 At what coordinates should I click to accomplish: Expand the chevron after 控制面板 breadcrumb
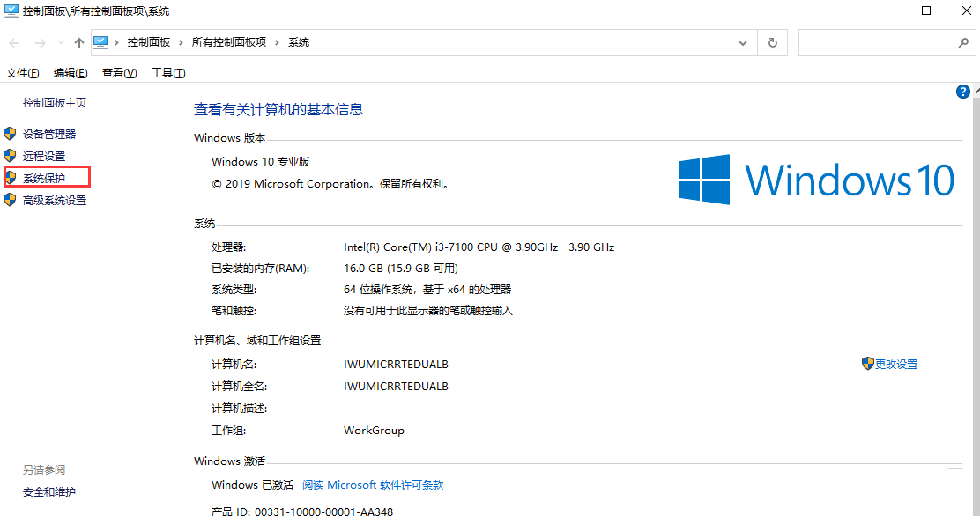[x=181, y=42]
